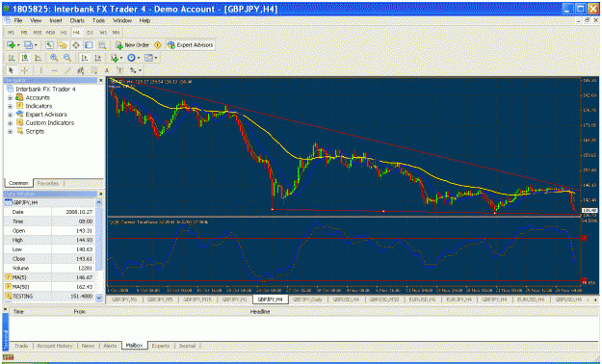Image resolution: width=602 pixels, height=364 pixels.
Task: Open the Account History terminal tab
Action: 55,346
